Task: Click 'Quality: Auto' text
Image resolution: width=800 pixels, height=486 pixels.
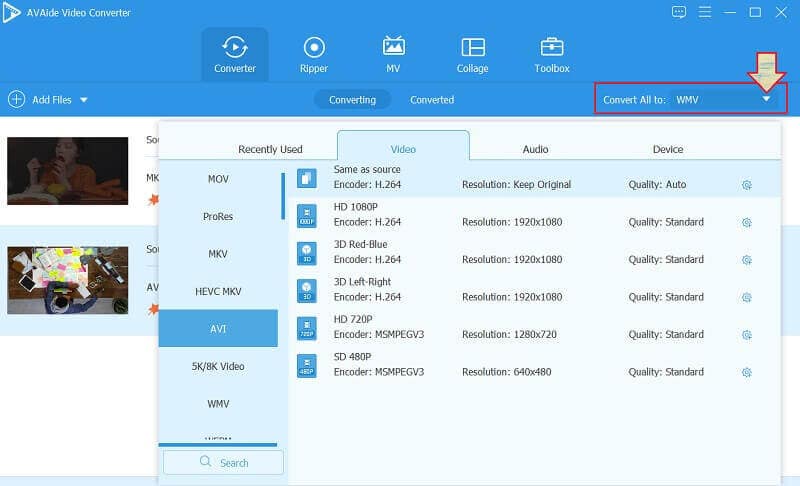Action: (x=657, y=185)
